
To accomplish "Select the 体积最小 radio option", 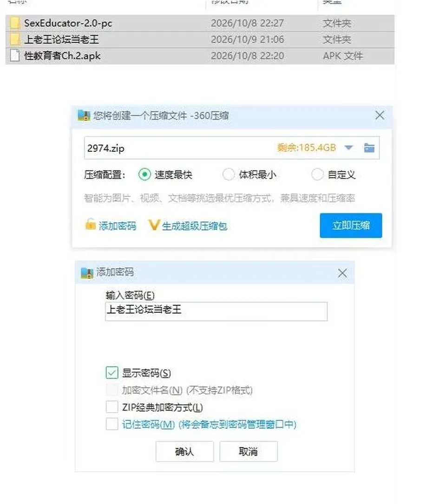I will pos(229,174).
